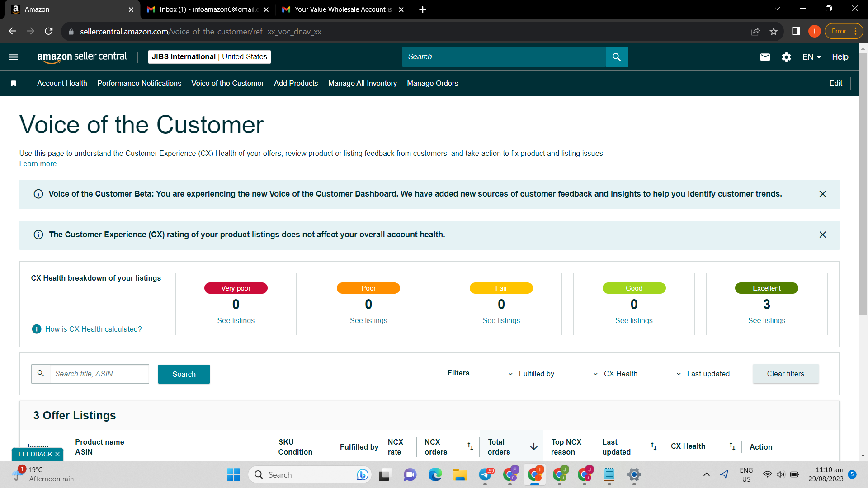The height and width of the screenshot is (488, 868).
Task: Click the Windows taskbar search box
Action: pyautogui.click(x=310, y=474)
